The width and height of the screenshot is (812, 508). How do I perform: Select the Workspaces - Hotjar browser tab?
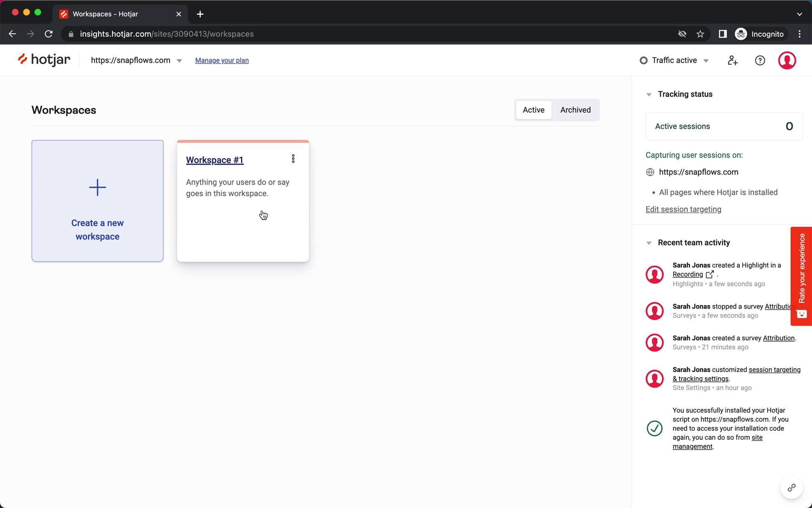click(106, 14)
